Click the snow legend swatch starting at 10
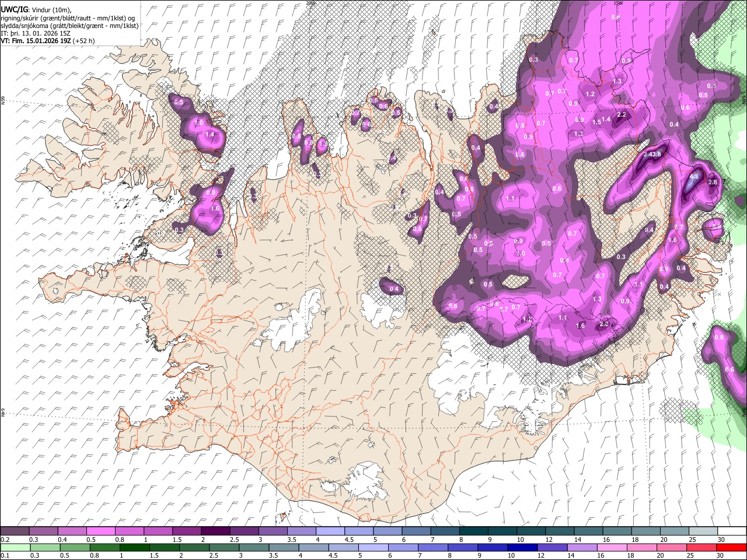The width and height of the screenshot is (747, 560). pos(531,531)
